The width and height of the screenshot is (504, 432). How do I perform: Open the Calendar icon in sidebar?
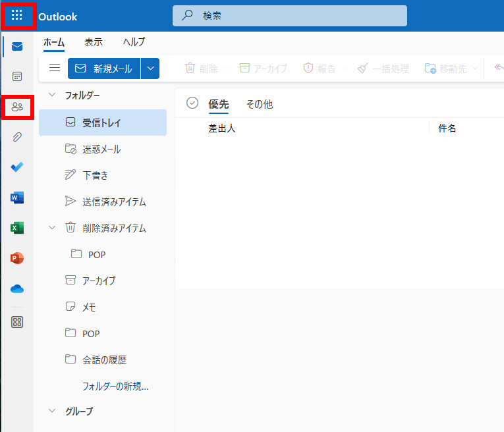pos(17,76)
